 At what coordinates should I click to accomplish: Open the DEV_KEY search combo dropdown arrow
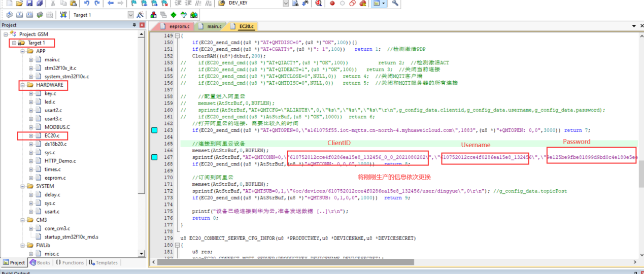pyautogui.click(x=286, y=3)
